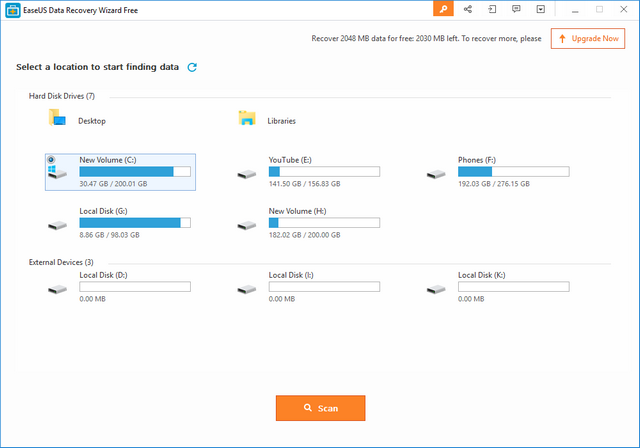Click the Phones (F:) usage bar
The width and height of the screenshot is (640, 448).
(x=513, y=171)
